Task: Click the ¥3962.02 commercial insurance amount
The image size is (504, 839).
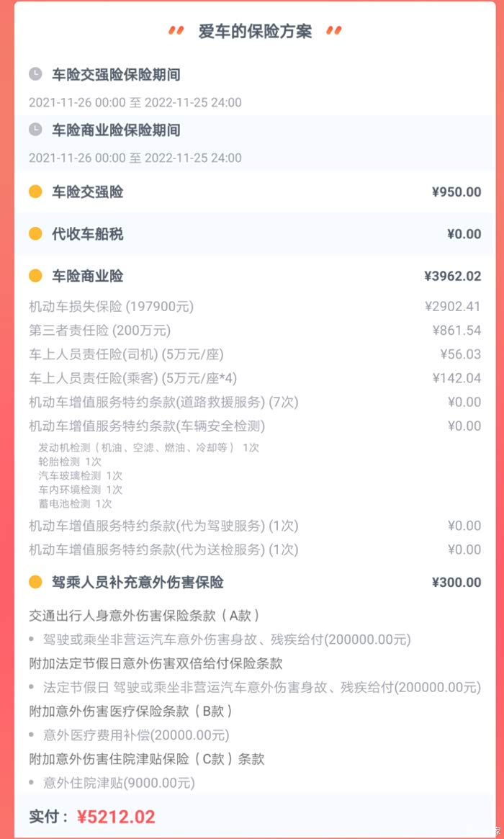Action: tap(452, 276)
